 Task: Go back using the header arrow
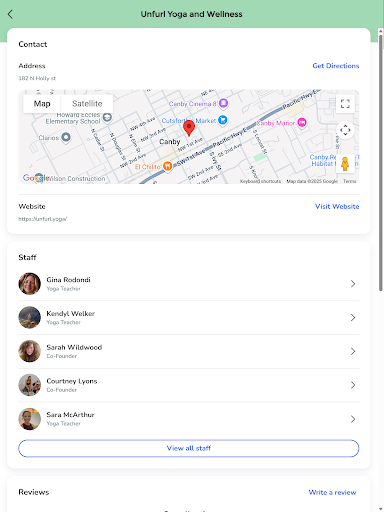[10, 14]
